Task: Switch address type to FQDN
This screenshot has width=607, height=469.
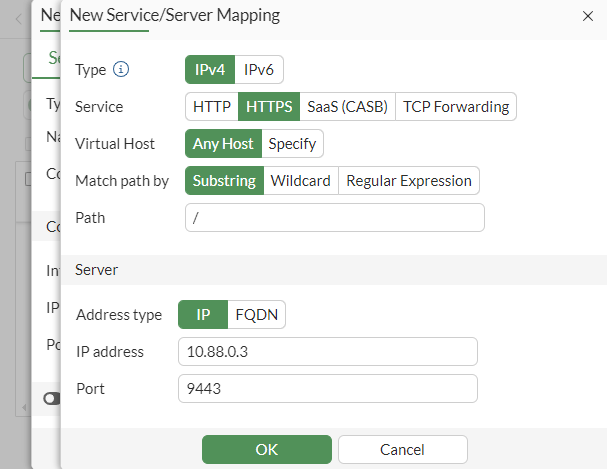Action: [257, 315]
